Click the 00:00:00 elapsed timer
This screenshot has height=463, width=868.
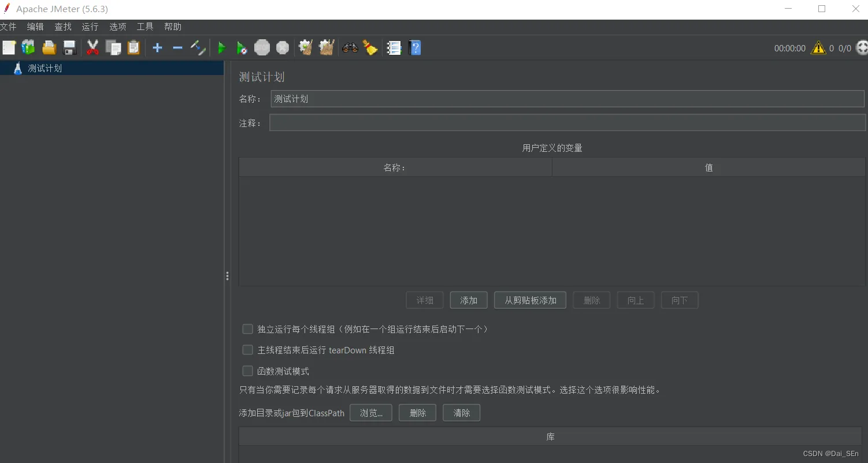click(x=790, y=48)
